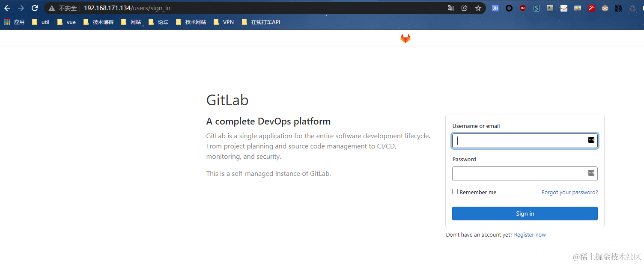
Task: Open the 技术博客 bookmark folder
Action: pos(98,22)
